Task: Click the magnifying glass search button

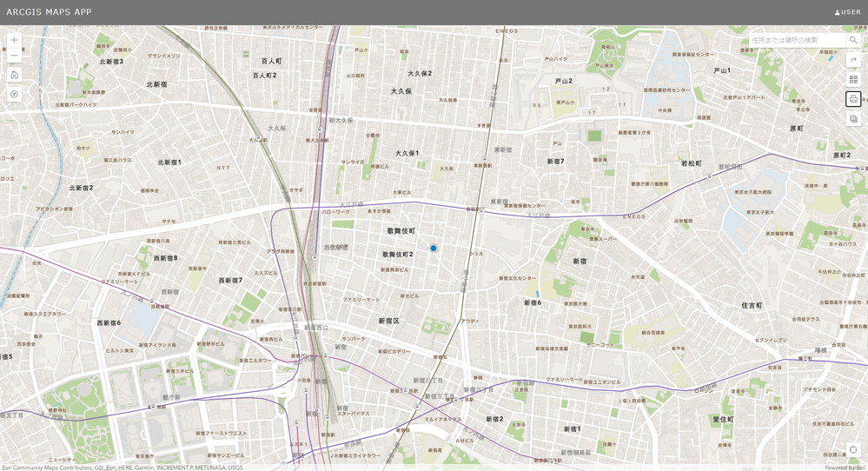Action: pyautogui.click(x=853, y=40)
